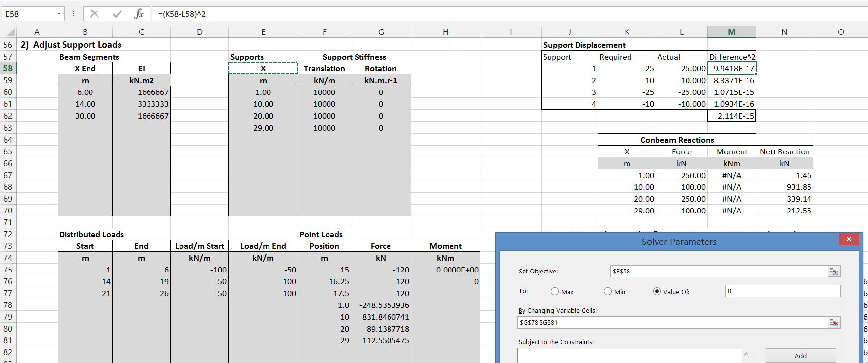Select row 58 header
This screenshot has width=868, height=363.
8,68
